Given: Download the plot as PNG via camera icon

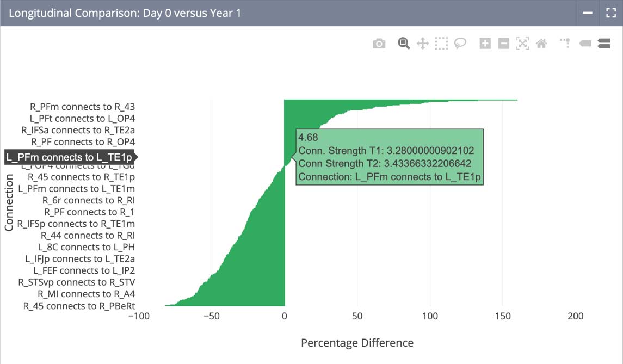Looking at the screenshot, I should point(379,44).
